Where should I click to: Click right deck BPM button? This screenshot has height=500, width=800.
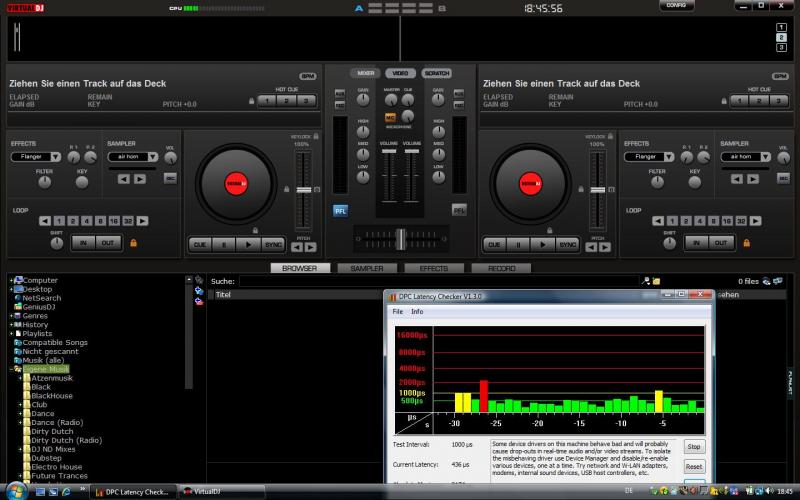[781, 76]
